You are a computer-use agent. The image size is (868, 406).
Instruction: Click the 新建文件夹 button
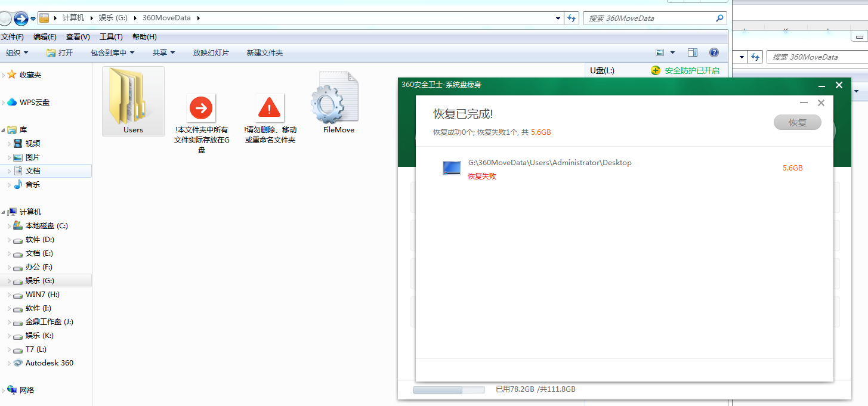coord(264,53)
